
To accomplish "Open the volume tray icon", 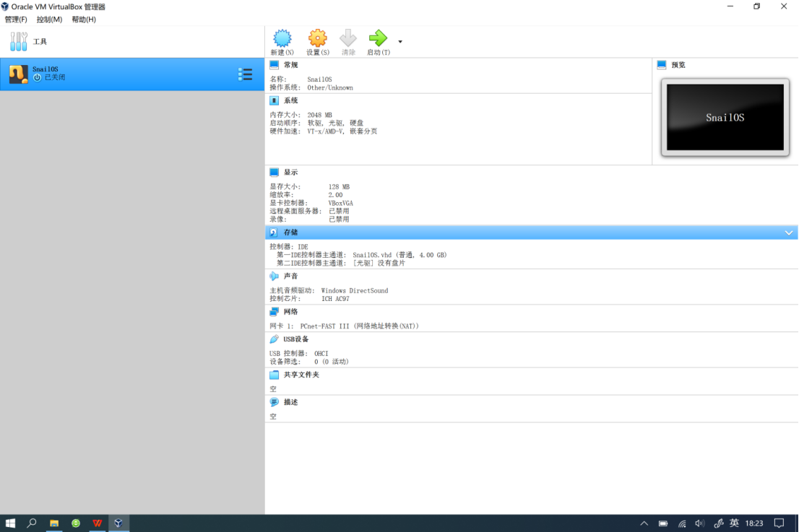I will tap(699, 523).
